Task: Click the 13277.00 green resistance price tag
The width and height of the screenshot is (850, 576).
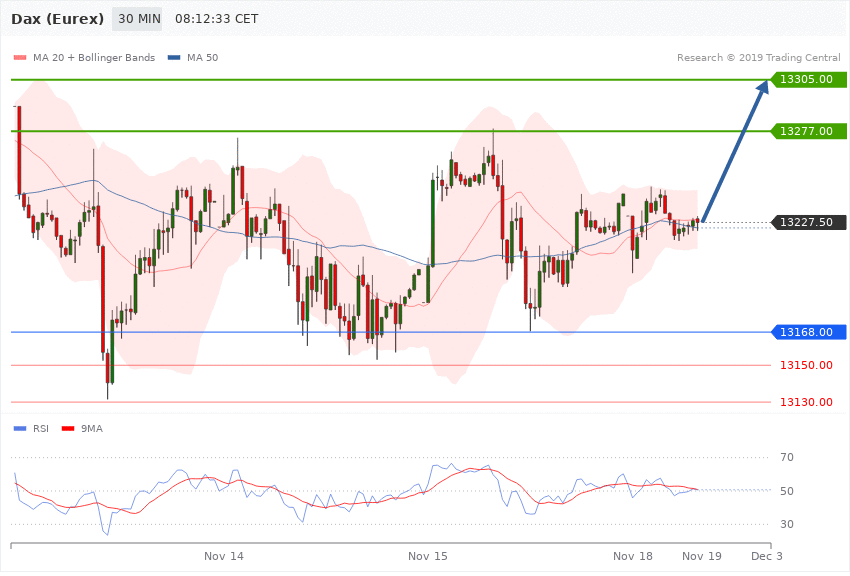Action: [x=808, y=131]
